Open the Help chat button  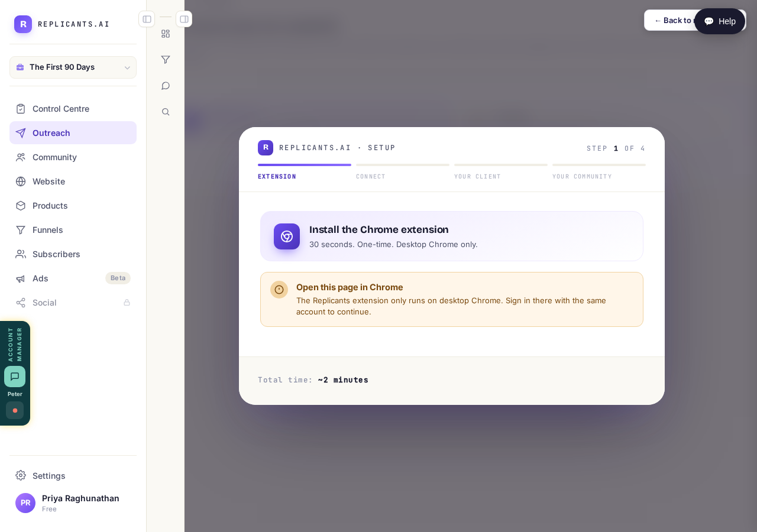[x=720, y=21]
